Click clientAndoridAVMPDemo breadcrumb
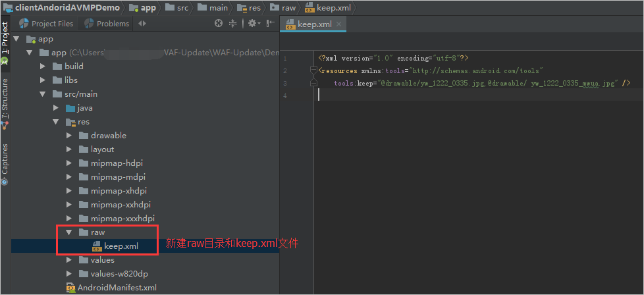This screenshot has width=644, height=295. point(62,7)
